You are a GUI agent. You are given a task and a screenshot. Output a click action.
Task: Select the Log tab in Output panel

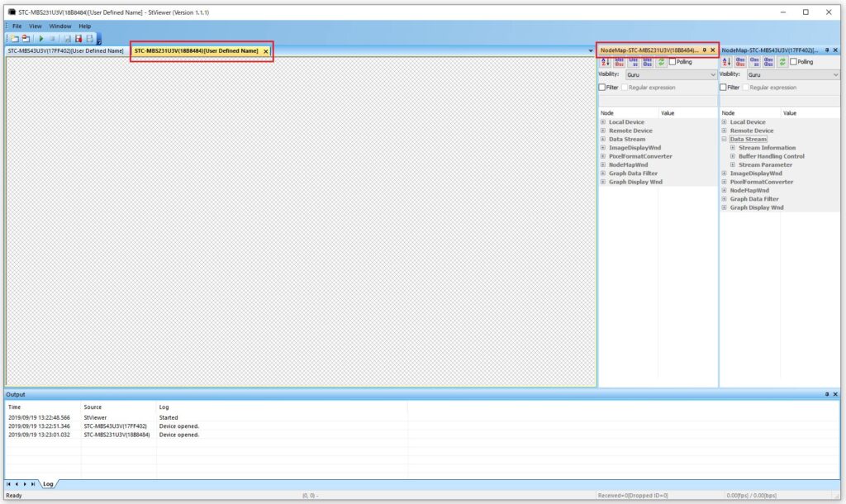pyautogui.click(x=48, y=483)
